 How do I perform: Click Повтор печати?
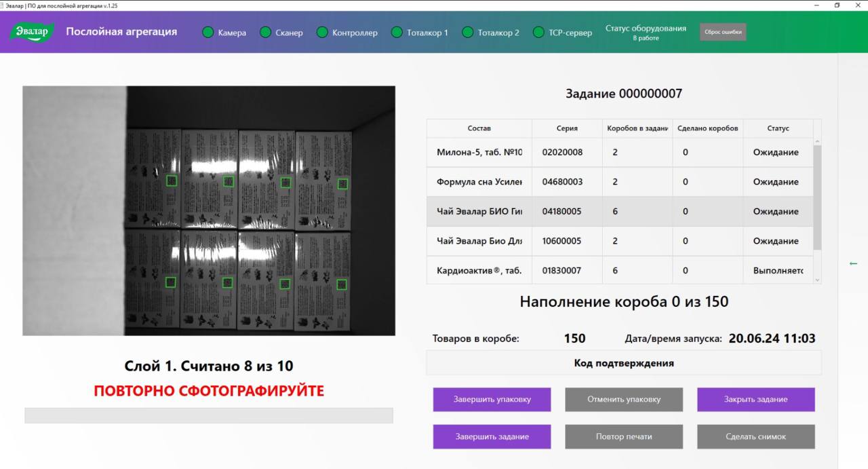pyautogui.click(x=623, y=436)
